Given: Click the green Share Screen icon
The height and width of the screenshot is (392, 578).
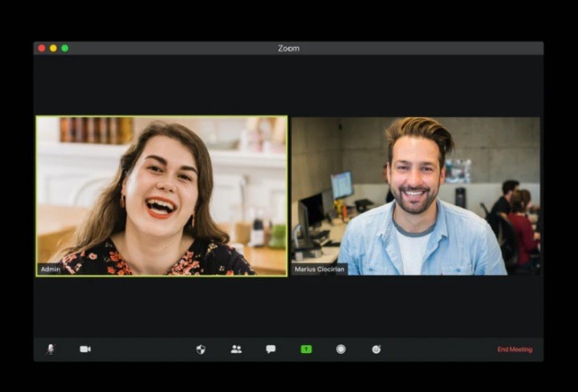Looking at the screenshot, I should coord(306,349).
